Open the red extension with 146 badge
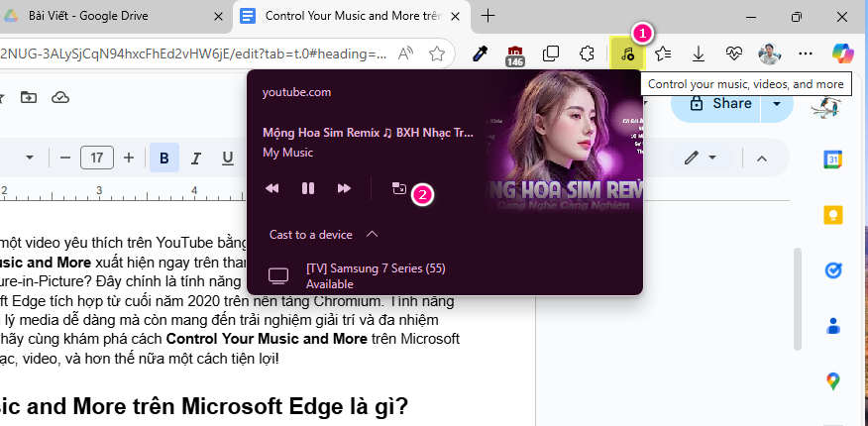The height and width of the screenshot is (426, 868). pyautogui.click(x=515, y=54)
